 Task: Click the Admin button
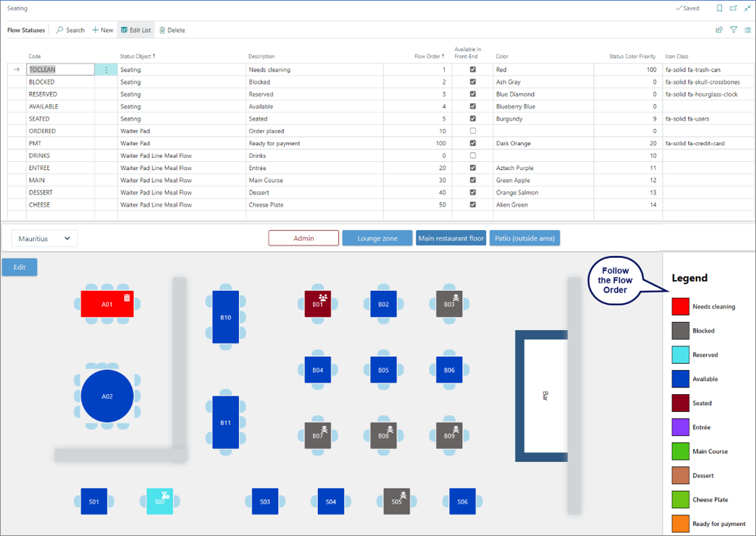[304, 238]
